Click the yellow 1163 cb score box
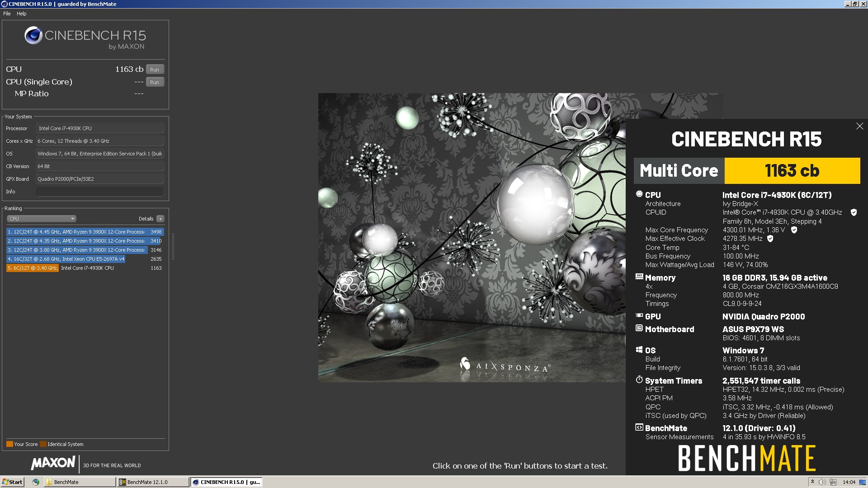 coord(792,171)
